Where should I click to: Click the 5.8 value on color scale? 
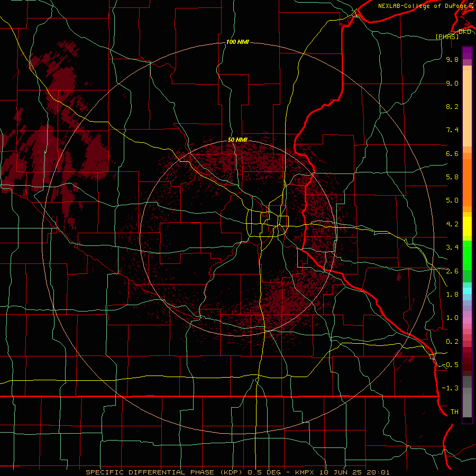pyautogui.click(x=452, y=177)
